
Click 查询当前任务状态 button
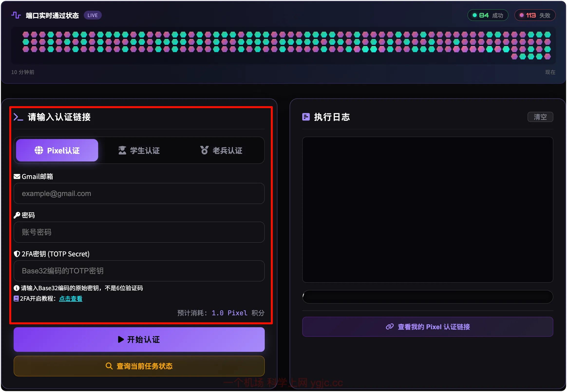pos(139,366)
